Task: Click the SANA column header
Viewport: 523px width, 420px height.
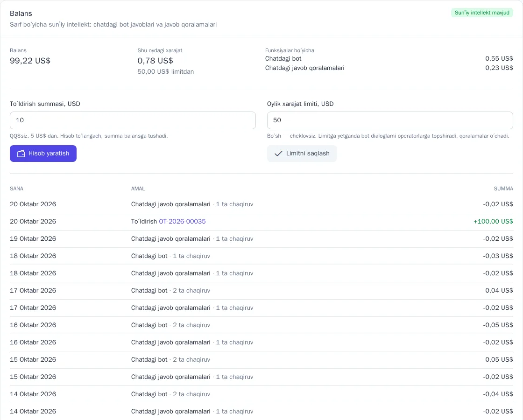Action: 16,189
